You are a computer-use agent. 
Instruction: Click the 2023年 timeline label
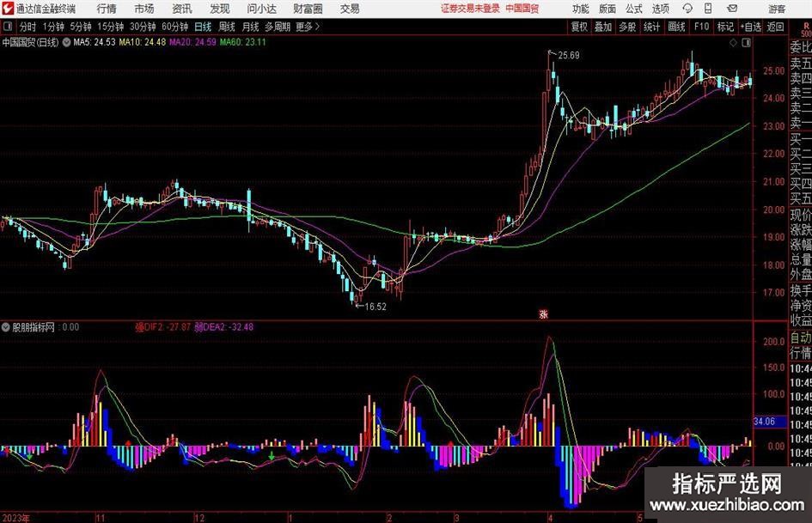[16, 518]
